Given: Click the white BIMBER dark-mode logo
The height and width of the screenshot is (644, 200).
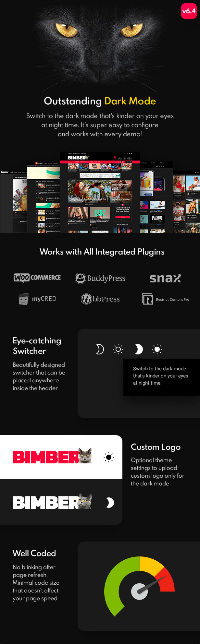Looking at the screenshot, I should (52, 502).
